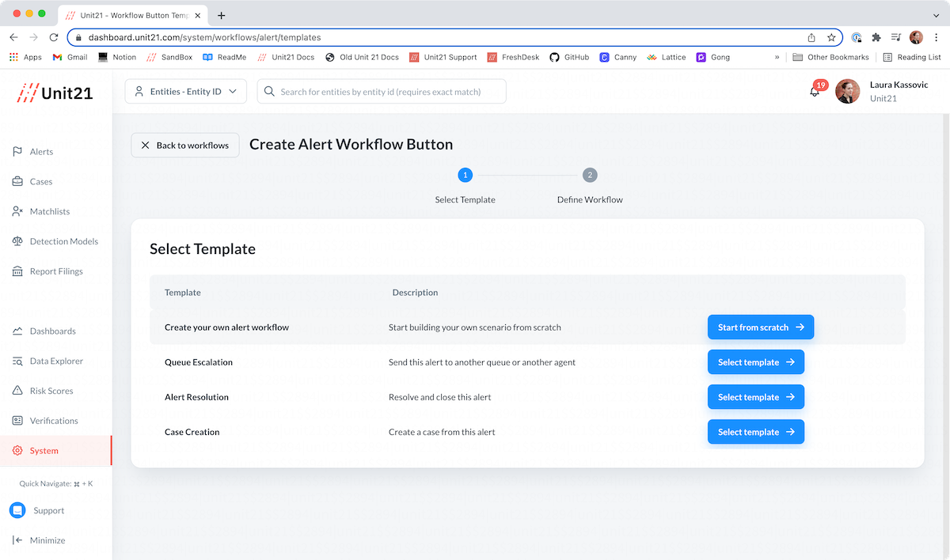The height and width of the screenshot is (560, 950).
Task: Click step 2 Define Workflow circle
Action: (590, 175)
